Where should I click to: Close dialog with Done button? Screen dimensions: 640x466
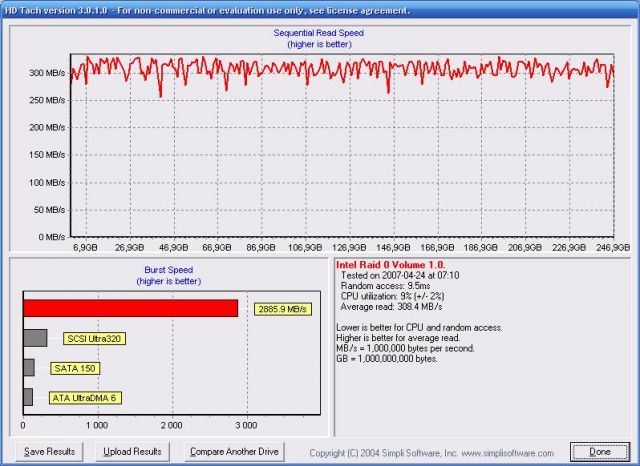point(600,452)
